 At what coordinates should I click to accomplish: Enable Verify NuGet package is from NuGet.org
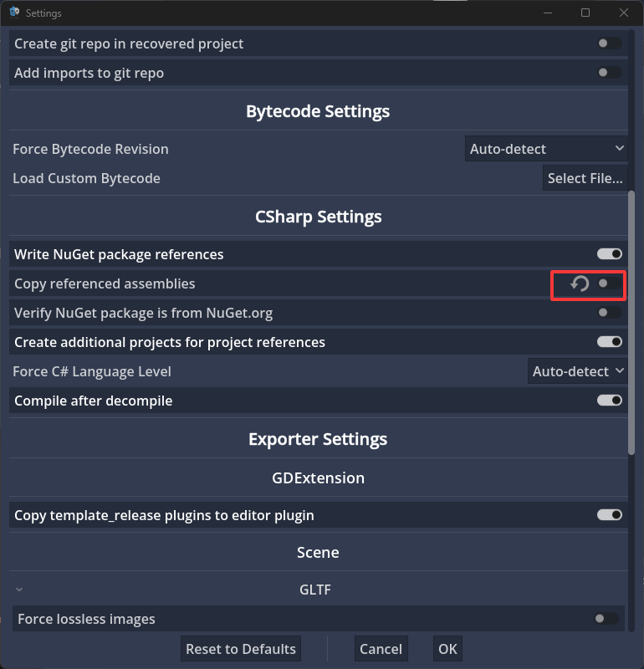(609, 313)
